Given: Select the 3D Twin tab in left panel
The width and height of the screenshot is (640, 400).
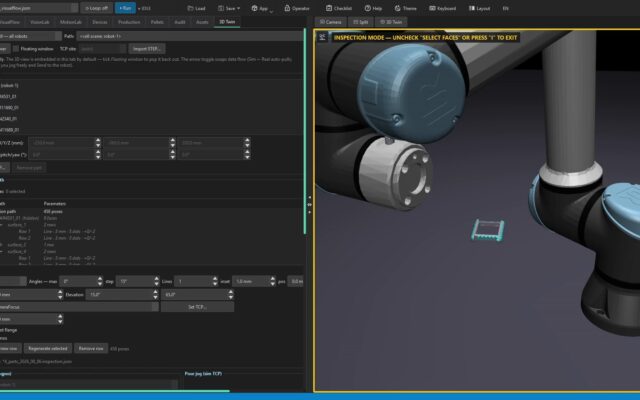Looking at the screenshot, I should click(x=227, y=22).
